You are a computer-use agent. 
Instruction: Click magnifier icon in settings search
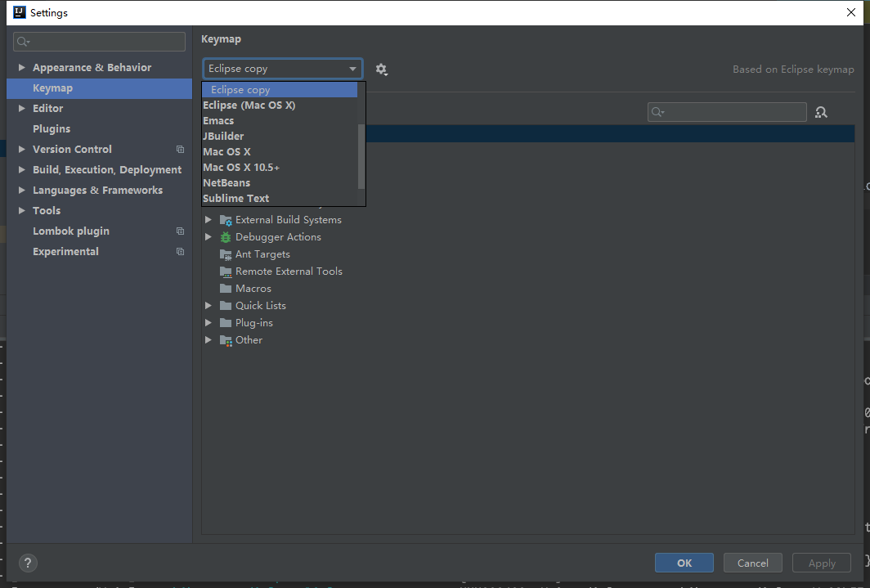[x=23, y=42]
